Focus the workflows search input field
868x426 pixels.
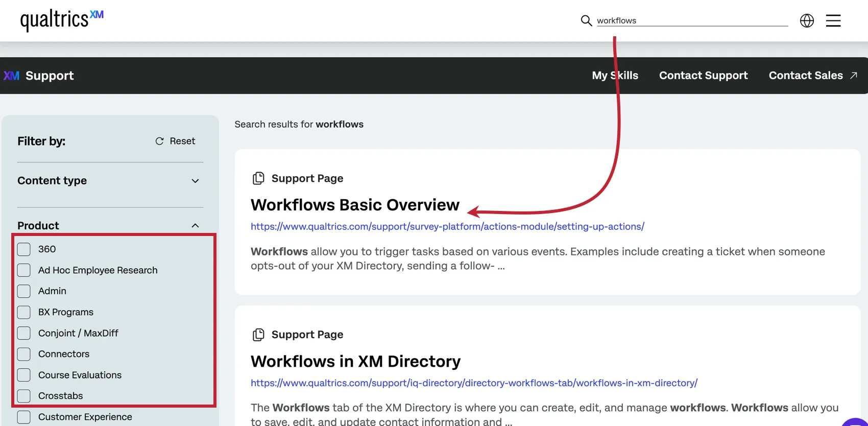coord(692,20)
